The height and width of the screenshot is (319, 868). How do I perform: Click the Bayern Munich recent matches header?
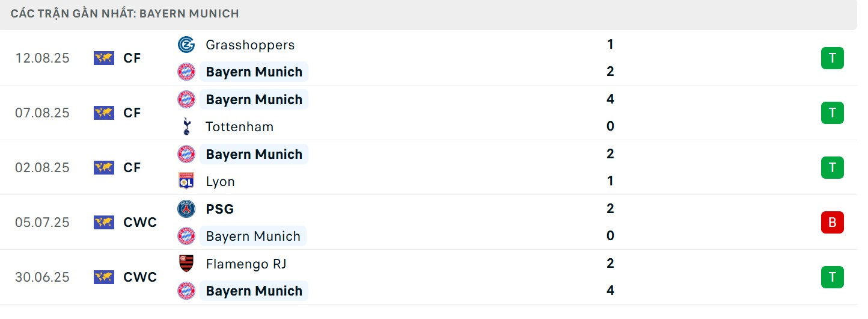click(x=125, y=13)
